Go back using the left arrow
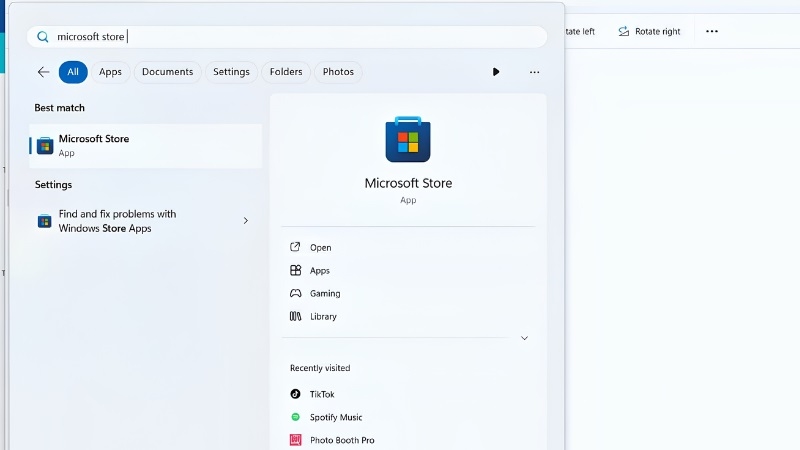The image size is (800, 450). point(43,72)
